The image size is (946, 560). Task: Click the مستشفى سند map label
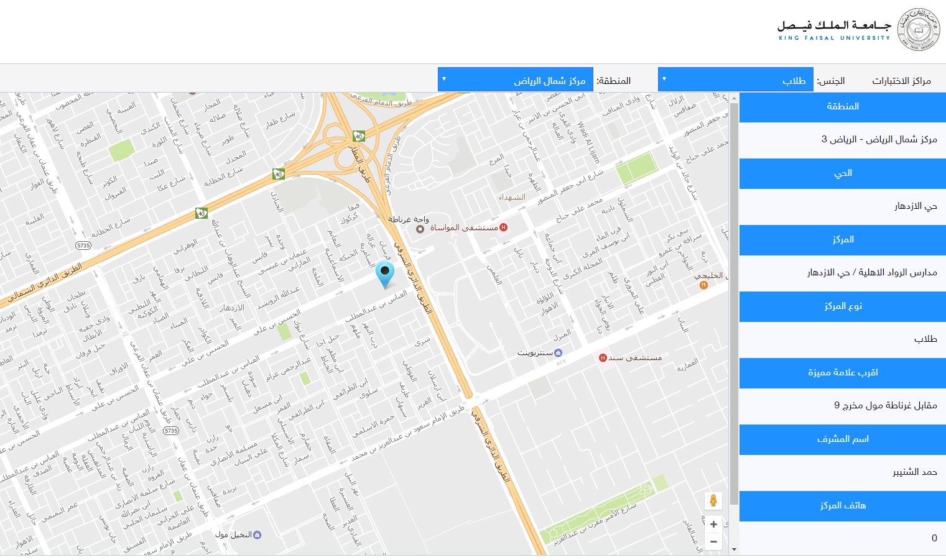pyautogui.click(x=635, y=357)
